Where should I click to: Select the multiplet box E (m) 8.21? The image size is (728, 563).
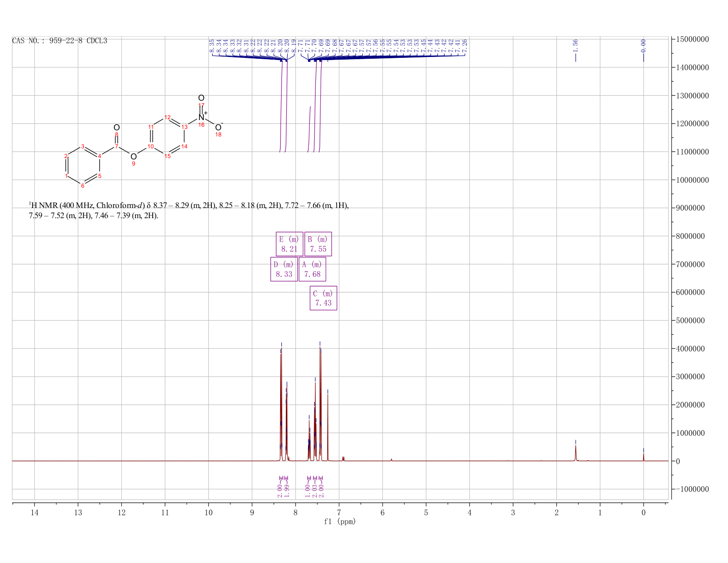coord(289,244)
